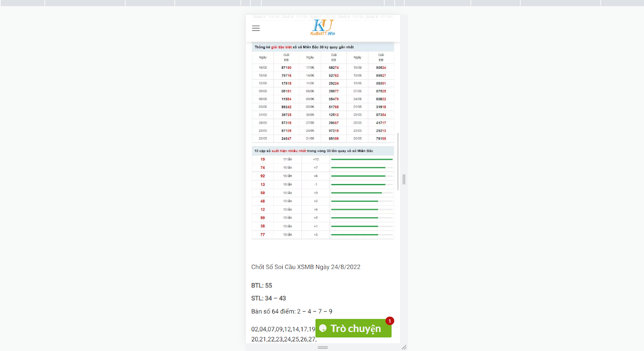Click the KuBet77.Win logo

[x=323, y=28]
